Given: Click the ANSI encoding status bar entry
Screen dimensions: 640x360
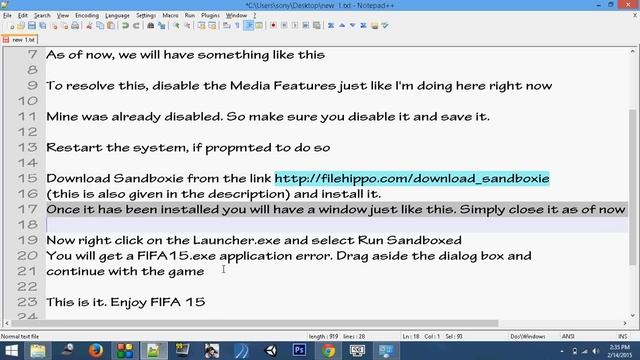Looking at the screenshot, I should [x=568, y=336].
